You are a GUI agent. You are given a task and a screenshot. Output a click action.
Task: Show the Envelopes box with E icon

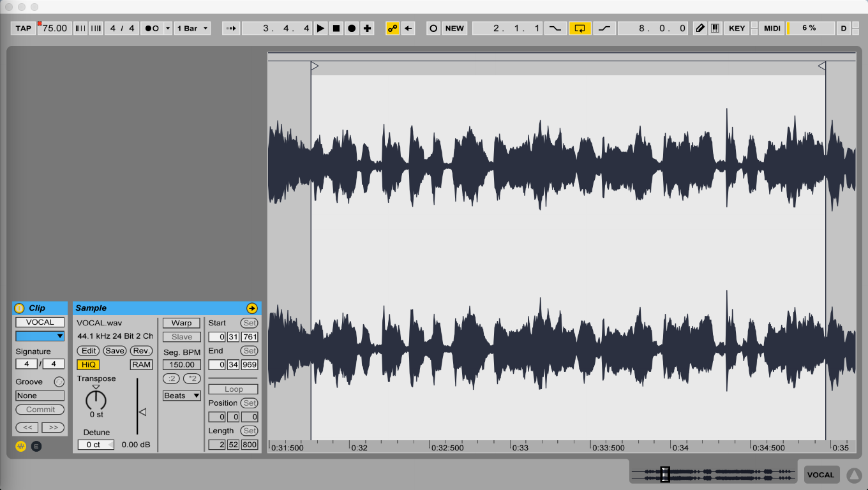[36, 446]
